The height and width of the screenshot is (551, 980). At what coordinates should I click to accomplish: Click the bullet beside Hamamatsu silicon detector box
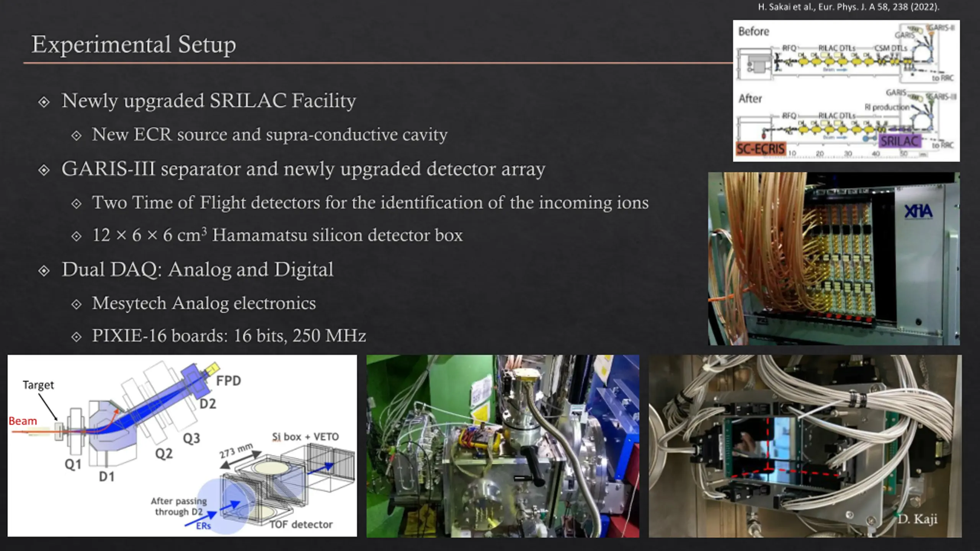click(77, 236)
